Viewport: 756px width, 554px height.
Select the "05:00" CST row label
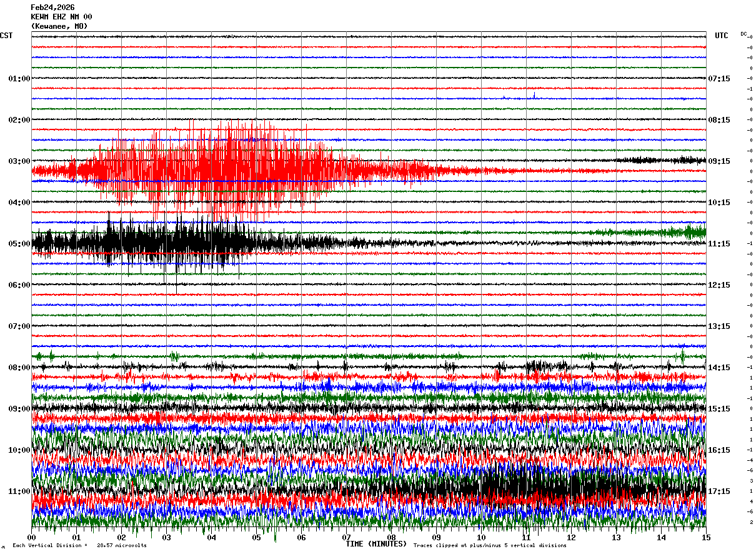click(19, 244)
